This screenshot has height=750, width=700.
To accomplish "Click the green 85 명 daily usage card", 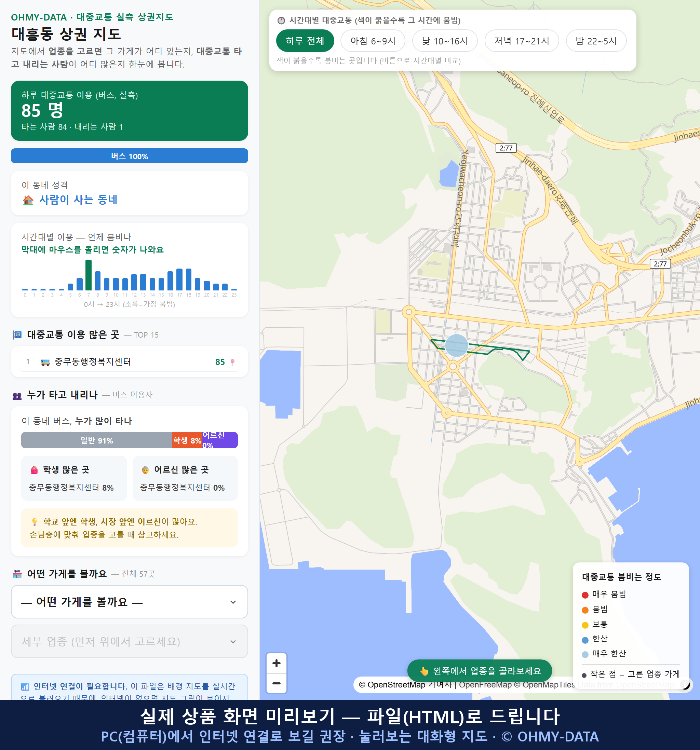I will tap(130, 111).
